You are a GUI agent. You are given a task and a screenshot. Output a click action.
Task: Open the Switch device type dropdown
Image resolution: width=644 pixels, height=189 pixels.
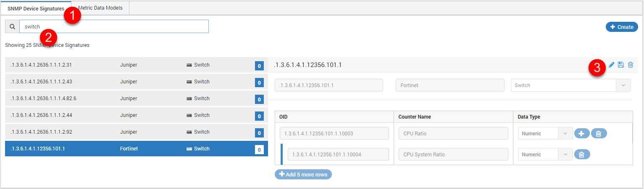tap(570, 85)
